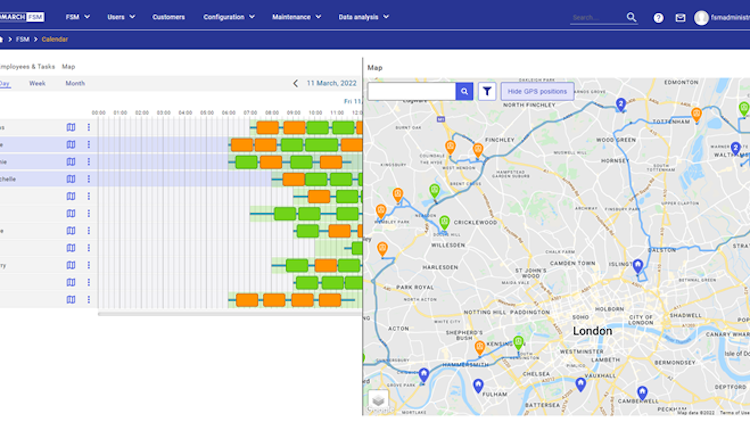Viewport: 750px width, 422px height.
Task: Expand the Data analysis dropdown
Action: pyautogui.click(x=364, y=17)
